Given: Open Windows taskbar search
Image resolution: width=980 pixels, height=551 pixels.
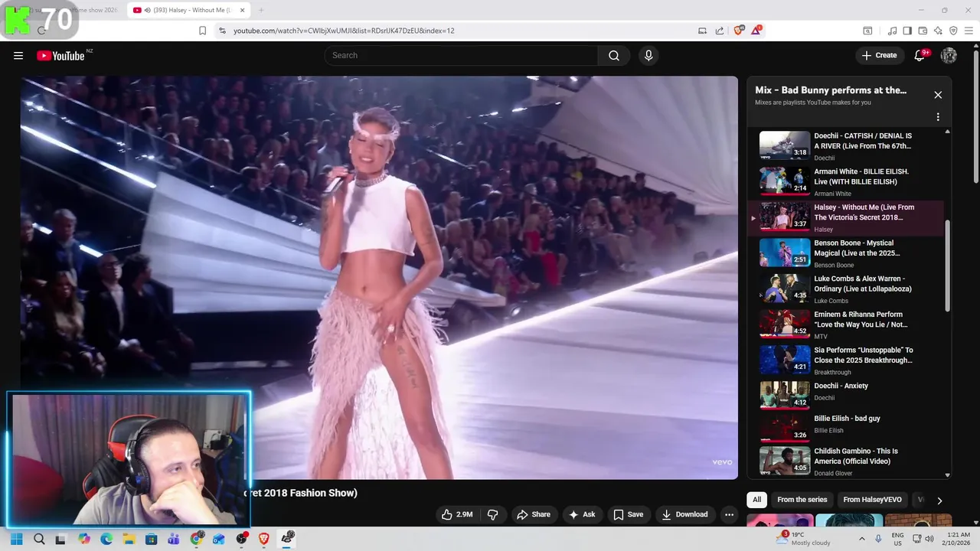Looking at the screenshot, I should pyautogui.click(x=39, y=539).
